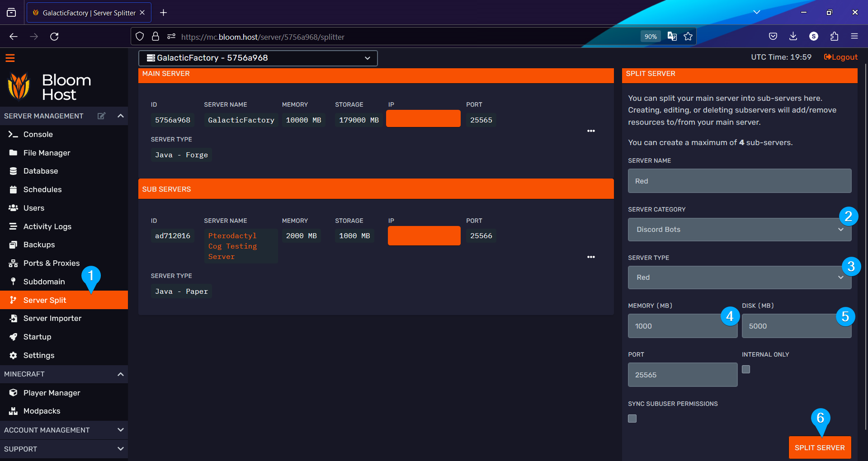Click the orange hamburger menu icon
Image resolution: width=868 pixels, height=461 pixels.
pos(10,58)
